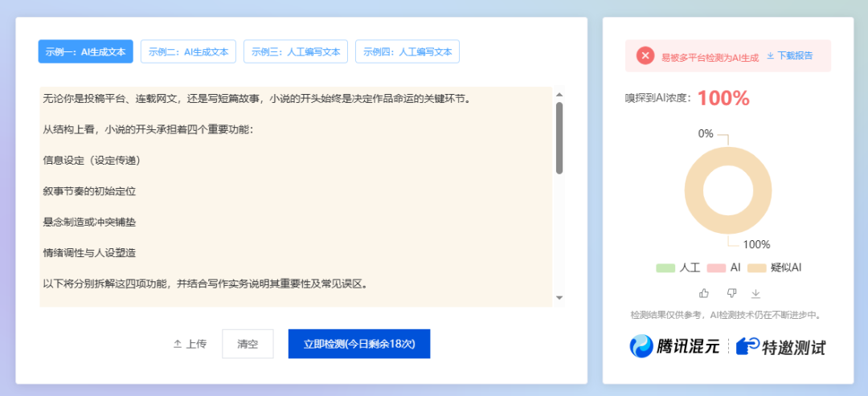Download the report via 下载报告 link
Viewport: 868px width, 396px height.
coord(790,56)
